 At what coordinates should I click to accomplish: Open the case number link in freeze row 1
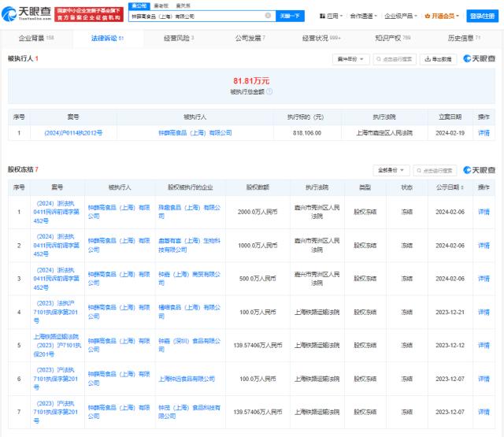coord(56,212)
